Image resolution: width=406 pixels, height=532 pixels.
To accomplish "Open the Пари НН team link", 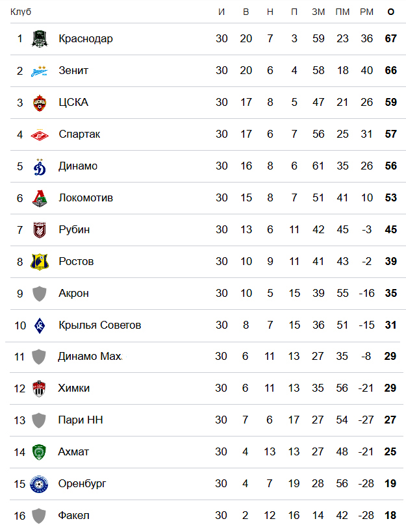I will (x=81, y=420).
